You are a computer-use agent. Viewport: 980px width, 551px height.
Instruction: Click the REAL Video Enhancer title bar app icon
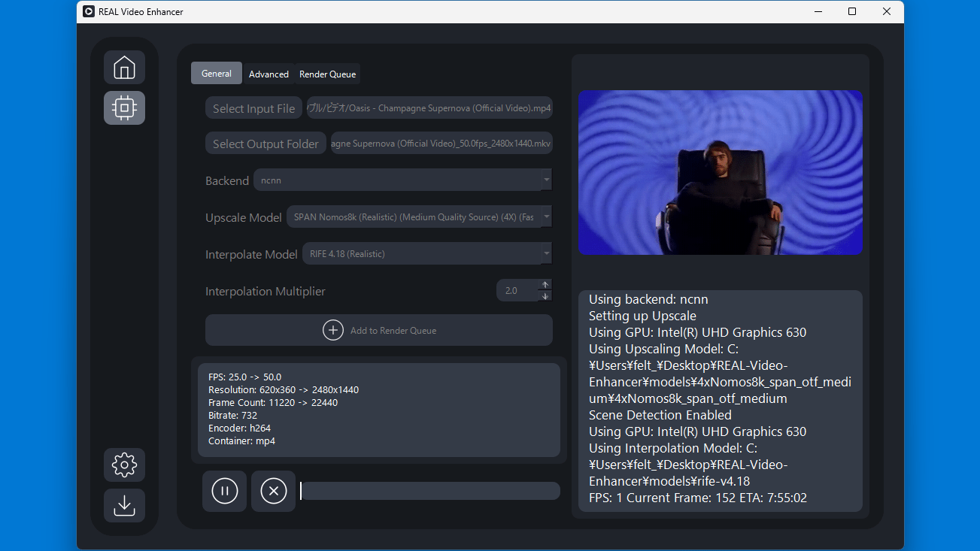(89, 11)
